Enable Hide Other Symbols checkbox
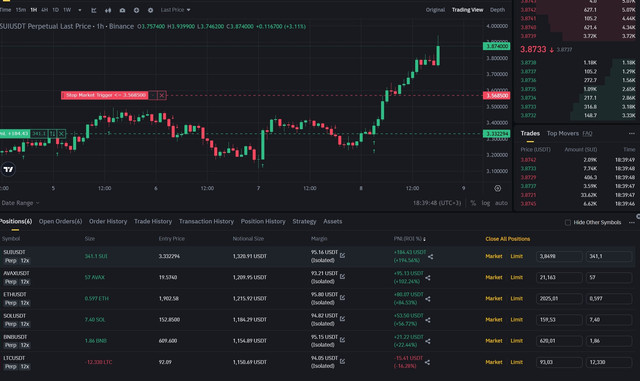The height and width of the screenshot is (381, 640). (568, 223)
